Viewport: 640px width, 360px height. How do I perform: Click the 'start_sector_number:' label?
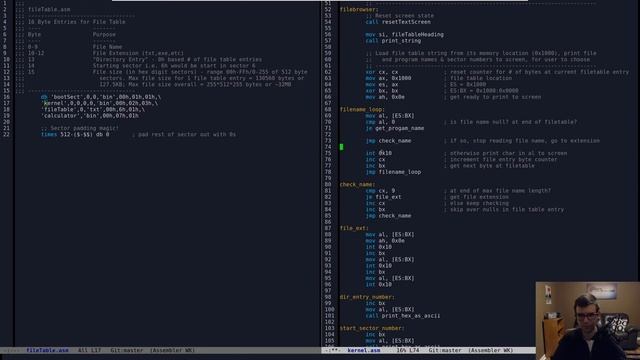click(372, 328)
